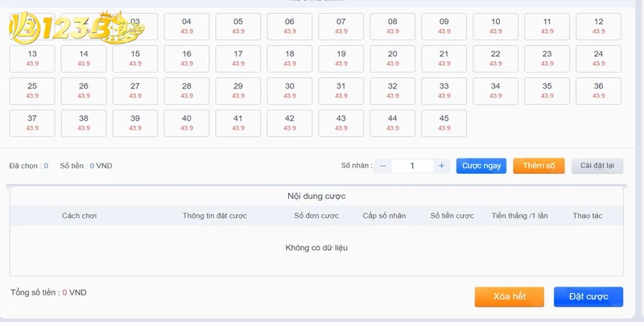Click the Đặt cược button
This screenshot has height=322, width=644.
(x=588, y=296)
